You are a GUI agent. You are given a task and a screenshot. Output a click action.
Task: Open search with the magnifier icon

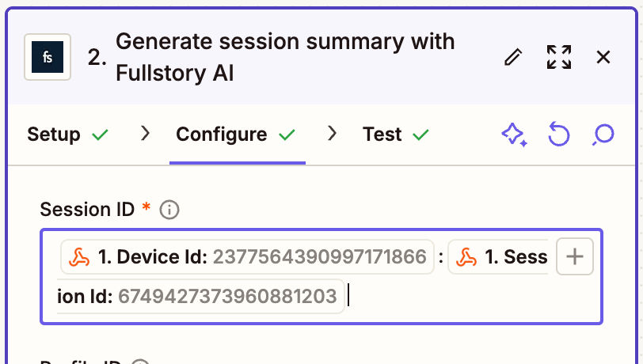(x=603, y=135)
